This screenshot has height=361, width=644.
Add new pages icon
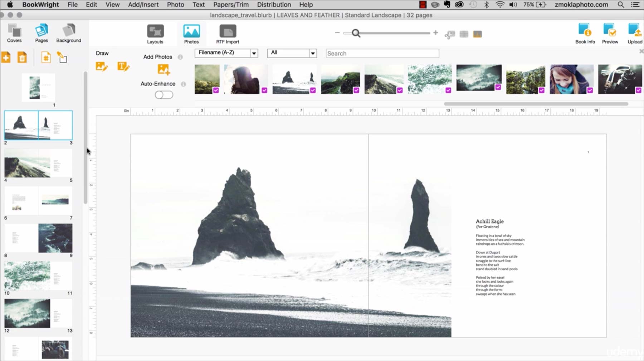6,58
